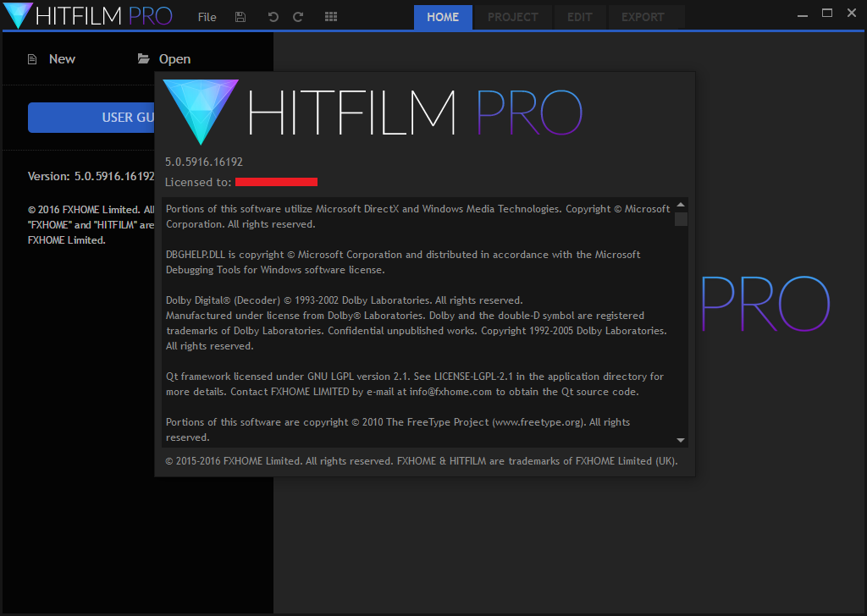Click the New document icon

coord(32,59)
